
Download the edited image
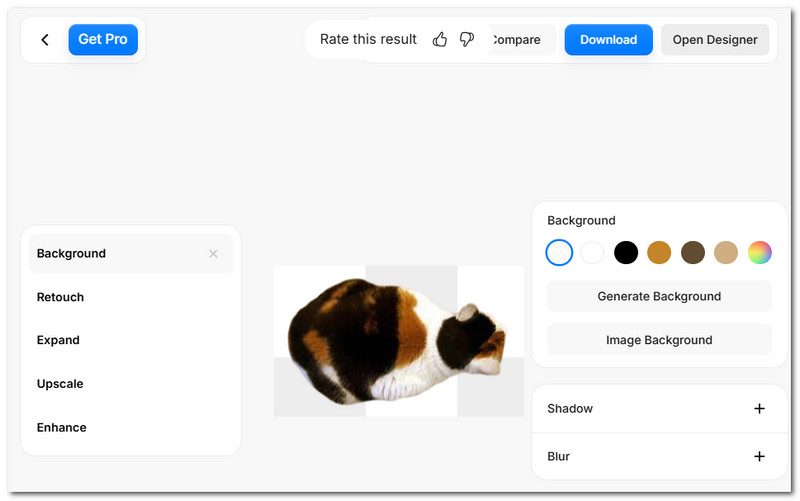(608, 40)
